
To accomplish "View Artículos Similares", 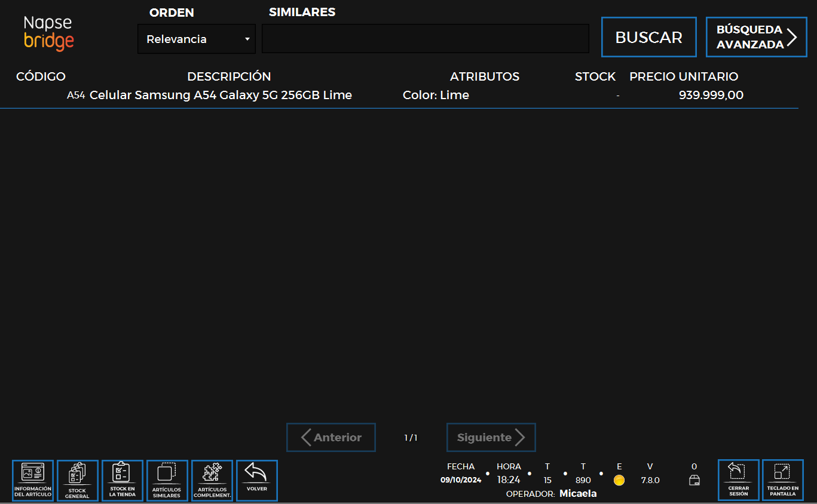I will [167, 481].
